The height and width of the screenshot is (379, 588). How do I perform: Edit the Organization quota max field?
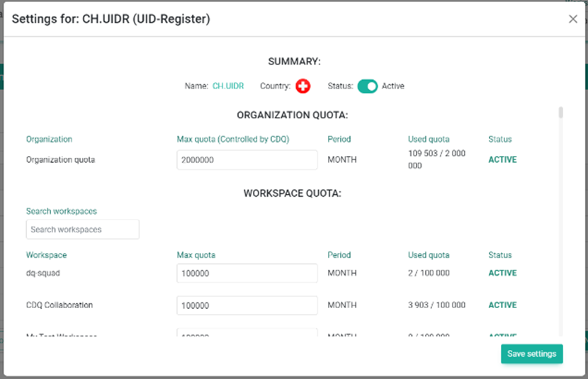point(247,159)
